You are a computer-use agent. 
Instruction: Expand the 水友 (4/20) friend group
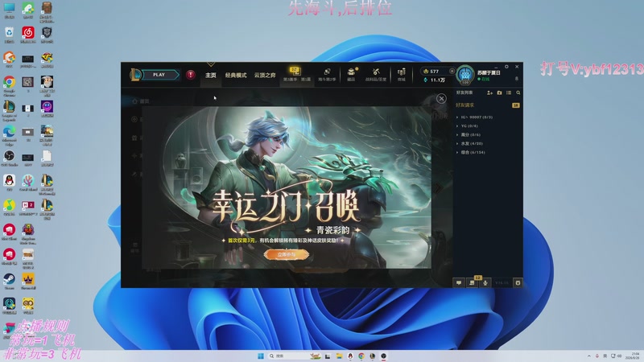(470, 144)
